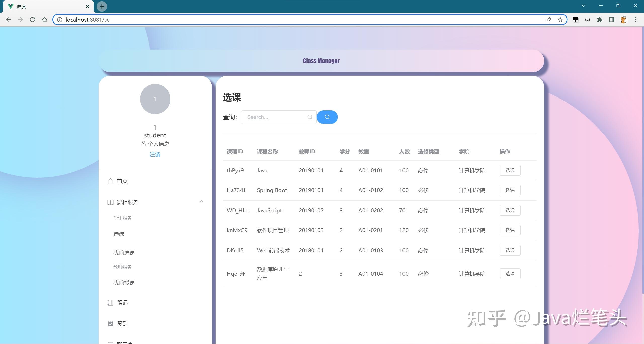Screen dimensions: 644x344
Task: Open the browser extensions puzzle icon
Action: click(600, 20)
